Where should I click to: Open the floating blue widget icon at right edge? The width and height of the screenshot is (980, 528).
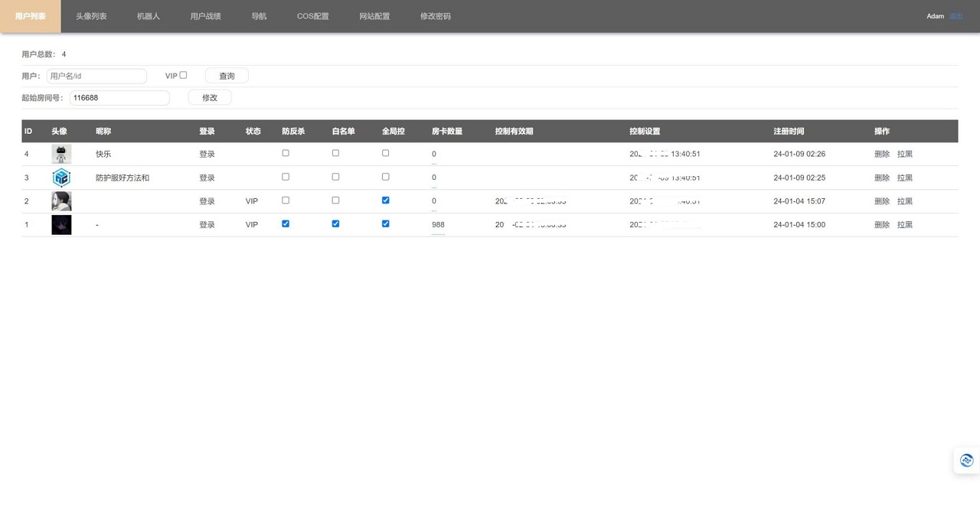(x=966, y=460)
